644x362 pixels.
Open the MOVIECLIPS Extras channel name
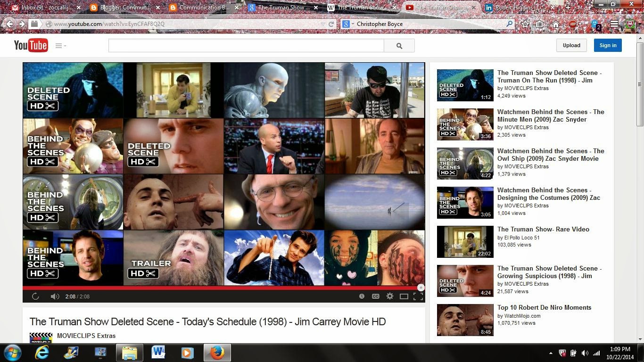coord(86,336)
